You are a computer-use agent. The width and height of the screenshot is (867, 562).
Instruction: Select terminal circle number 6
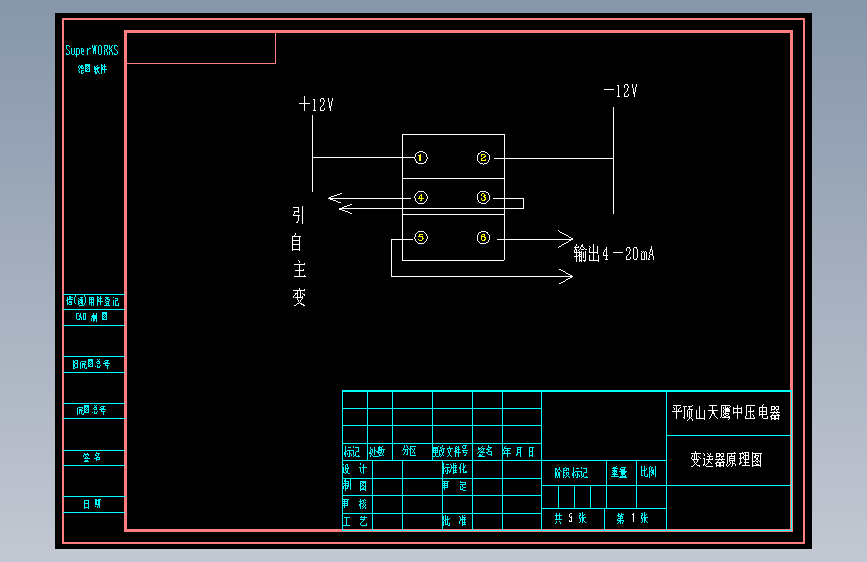pos(483,237)
